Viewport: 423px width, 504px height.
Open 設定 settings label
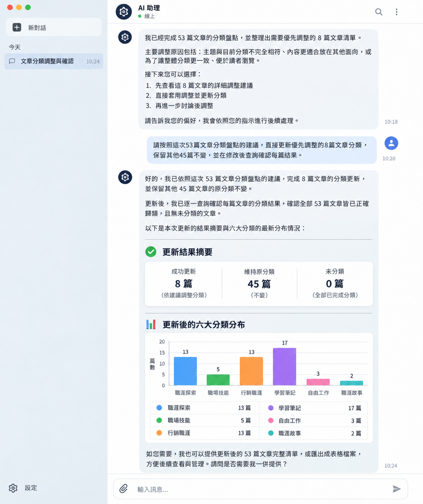[x=31, y=488]
